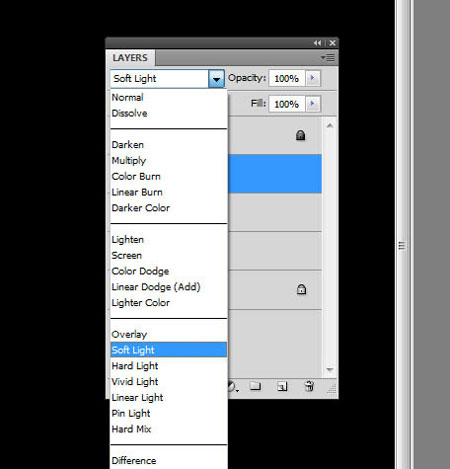Choose Darken blend mode
450x469 pixels.
coord(169,145)
